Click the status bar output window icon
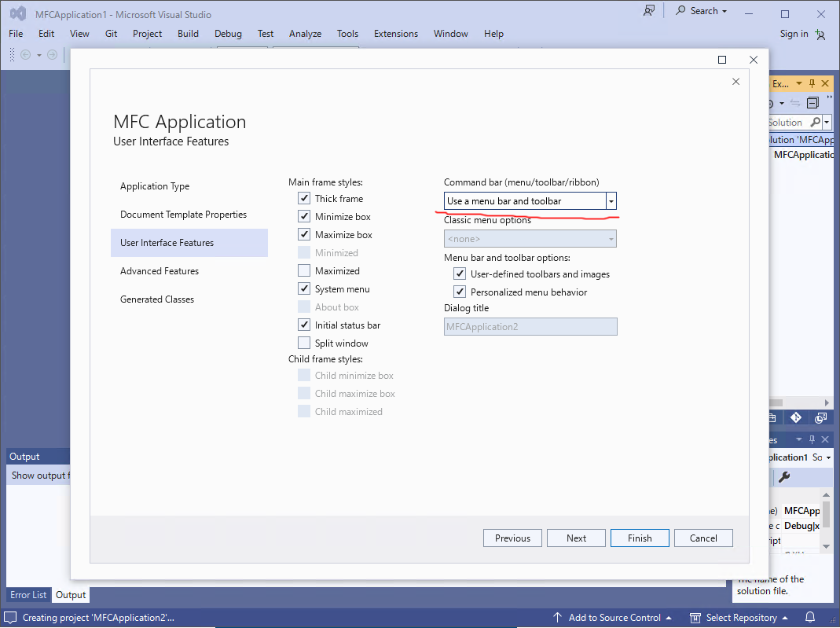The width and height of the screenshot is (840, 628). point(10,617)
